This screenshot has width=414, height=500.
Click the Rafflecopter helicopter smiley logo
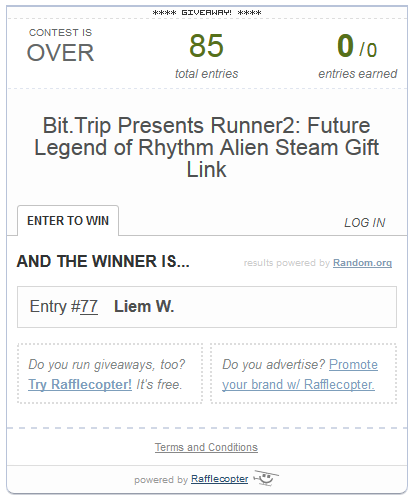tap(266, 478)
